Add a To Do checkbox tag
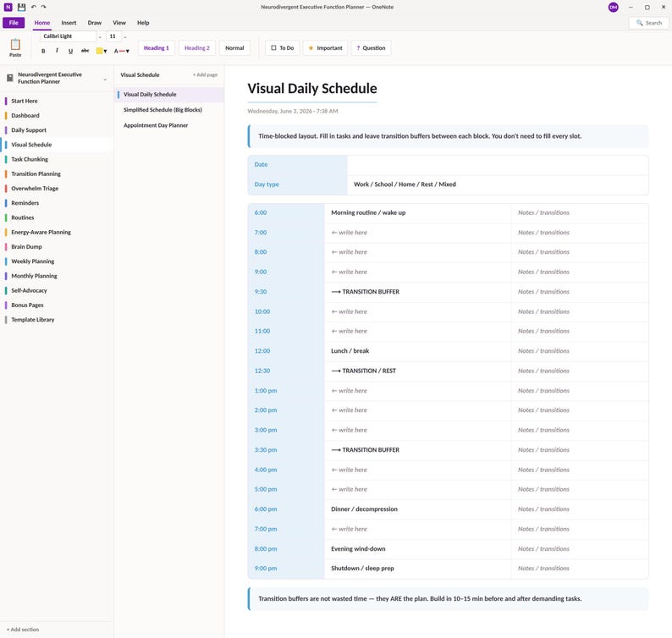 283,48
